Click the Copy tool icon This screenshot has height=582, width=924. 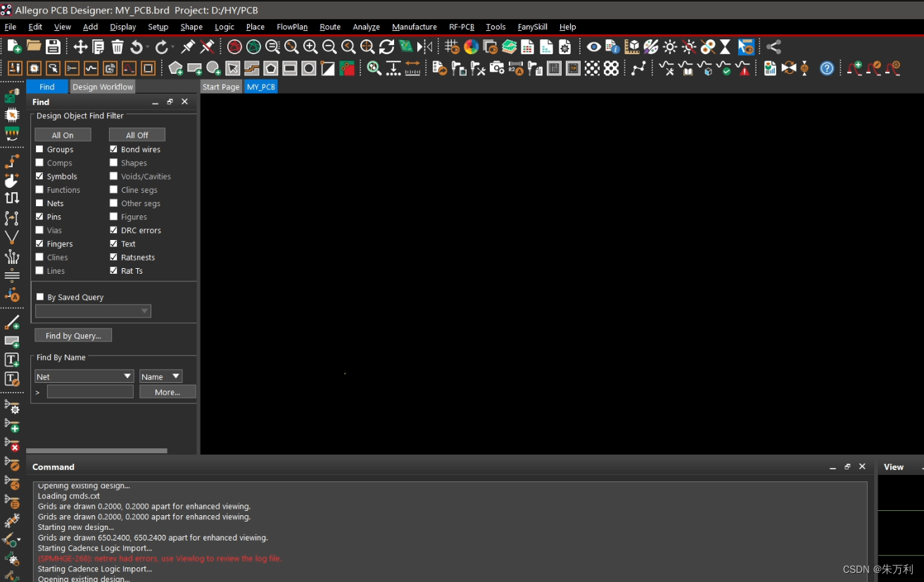click(x=99, y=47)
